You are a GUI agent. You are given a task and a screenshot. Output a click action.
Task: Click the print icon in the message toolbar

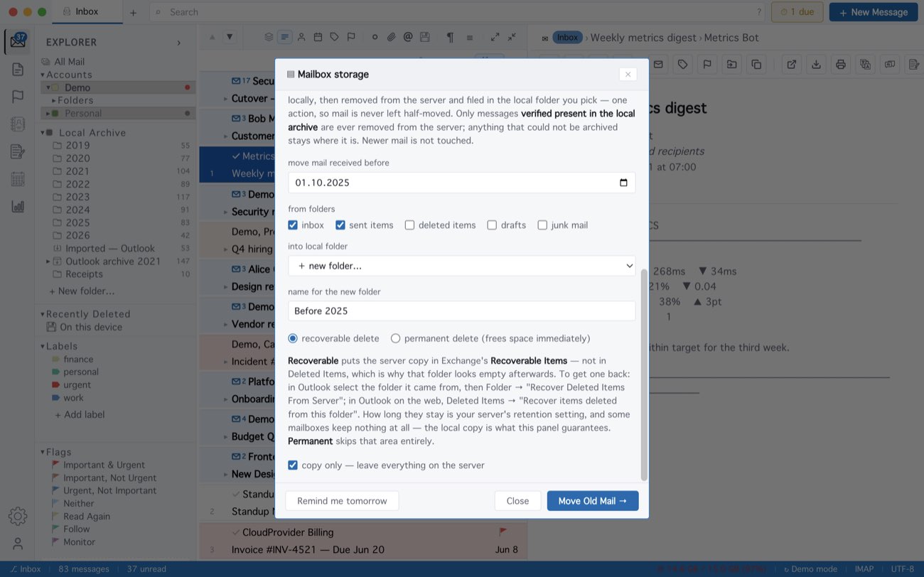click(841, 65)
